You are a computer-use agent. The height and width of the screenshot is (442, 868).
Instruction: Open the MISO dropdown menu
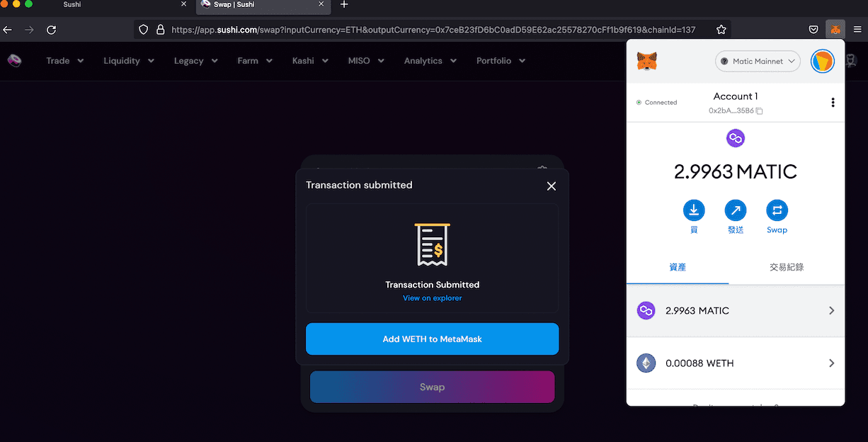[x=366, y=61]
